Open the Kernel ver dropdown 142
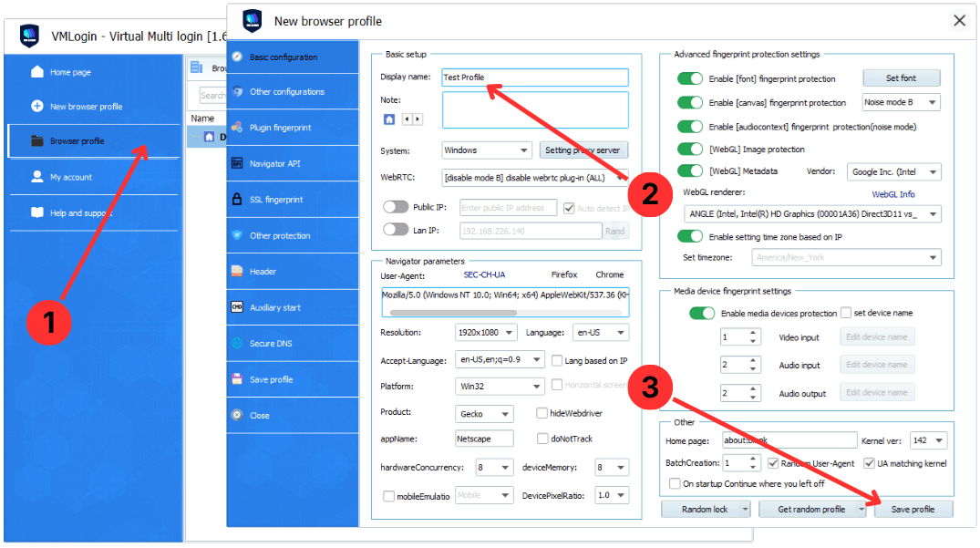The height and width of the screenshot is (548, 980). click(928, 440)
